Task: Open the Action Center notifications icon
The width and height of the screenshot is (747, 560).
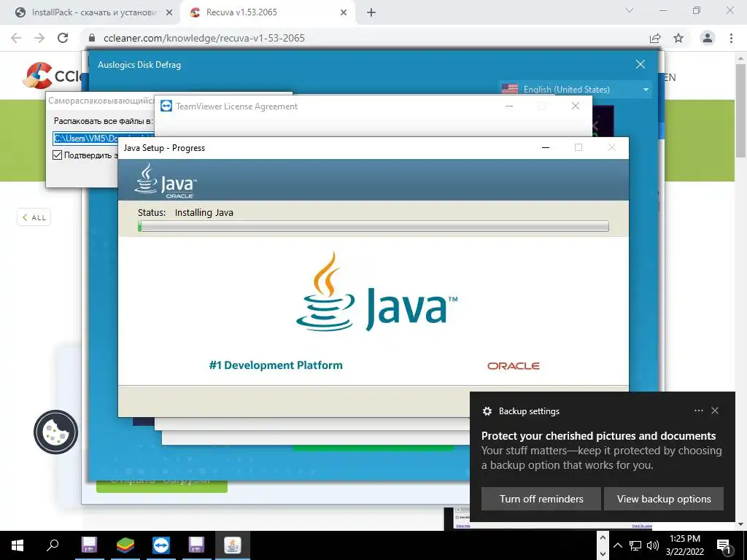Action: (x=724, y=545)
